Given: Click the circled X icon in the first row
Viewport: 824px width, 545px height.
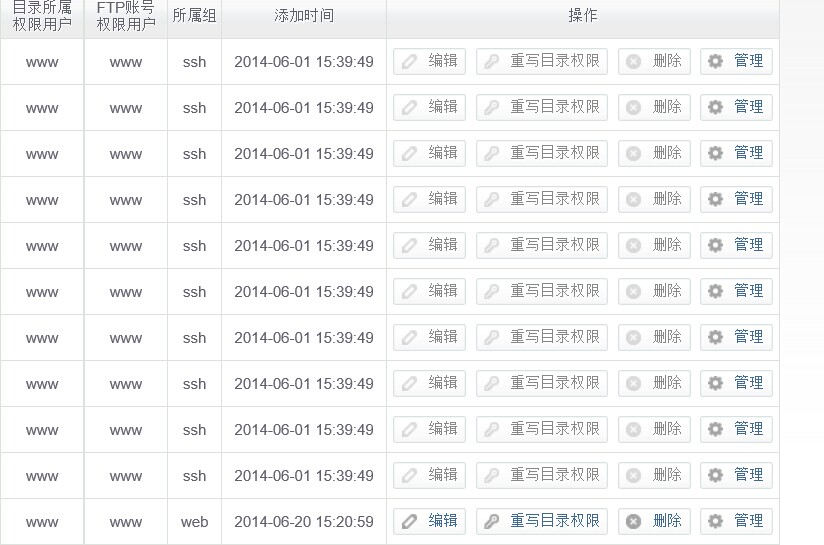Looking at the screenshot, I should [633, 61].
